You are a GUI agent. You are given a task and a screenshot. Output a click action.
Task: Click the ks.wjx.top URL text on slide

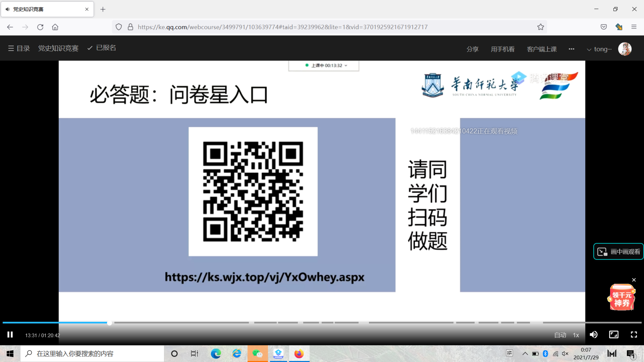pyautogui.click(x=265, y=277)
